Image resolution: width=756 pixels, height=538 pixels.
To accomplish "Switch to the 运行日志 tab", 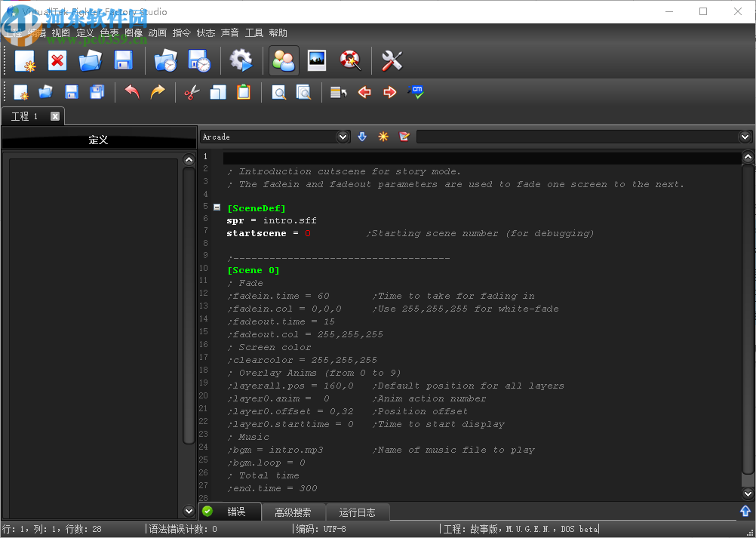I will tap(357, 512).
